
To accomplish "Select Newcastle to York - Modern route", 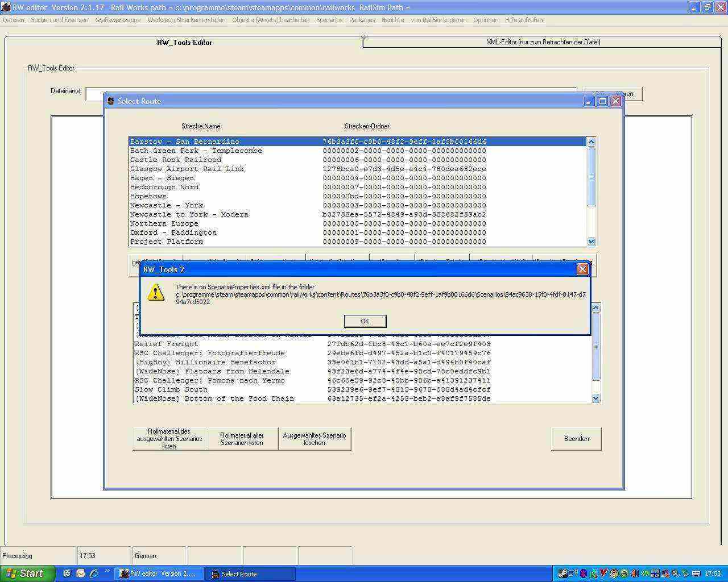I will click(x=357, y=214).
